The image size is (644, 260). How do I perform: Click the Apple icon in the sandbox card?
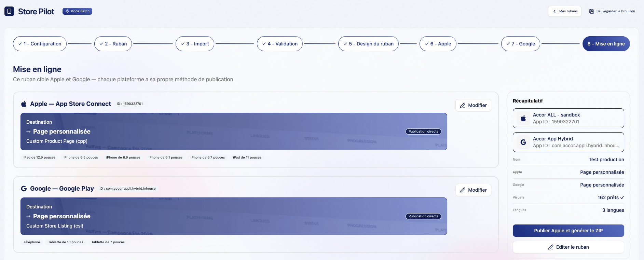tap(523, 118)
